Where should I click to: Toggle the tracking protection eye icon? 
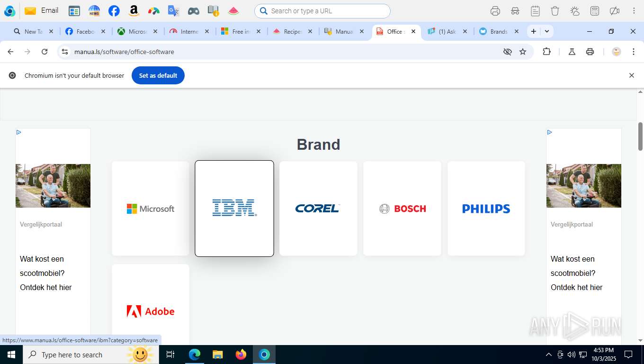tap(508, 52)
